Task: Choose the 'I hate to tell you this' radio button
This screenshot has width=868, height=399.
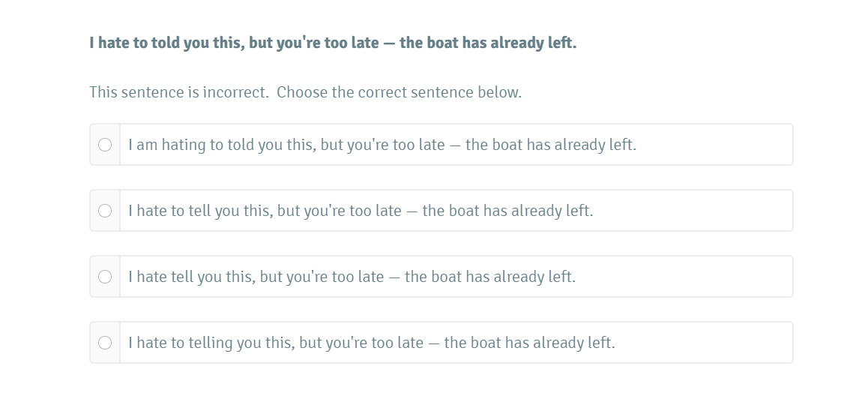Action: coord(105,211)
